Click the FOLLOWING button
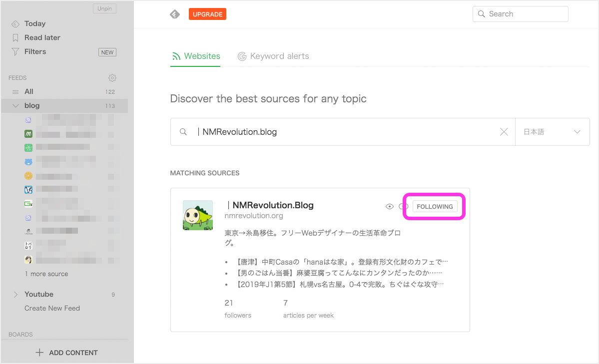The height and width of the screenshot is (364, 599). coord(435,207)
